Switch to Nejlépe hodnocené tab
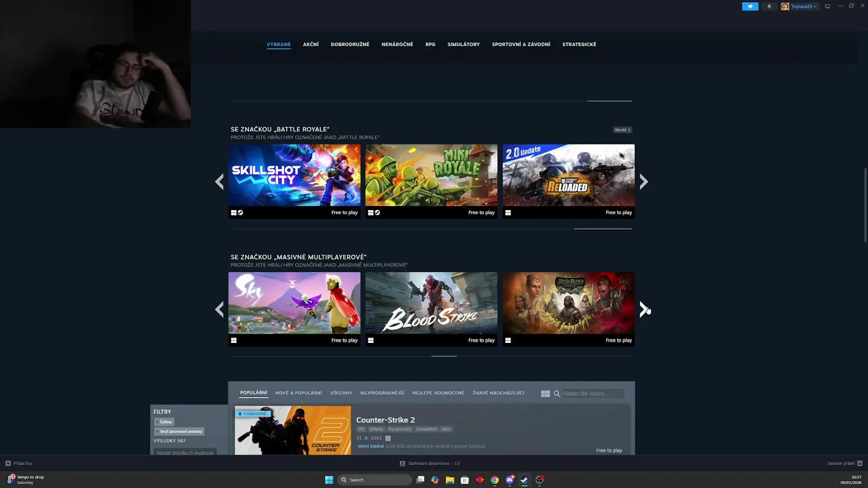This screenshot has width=868, height=488. 438,393
